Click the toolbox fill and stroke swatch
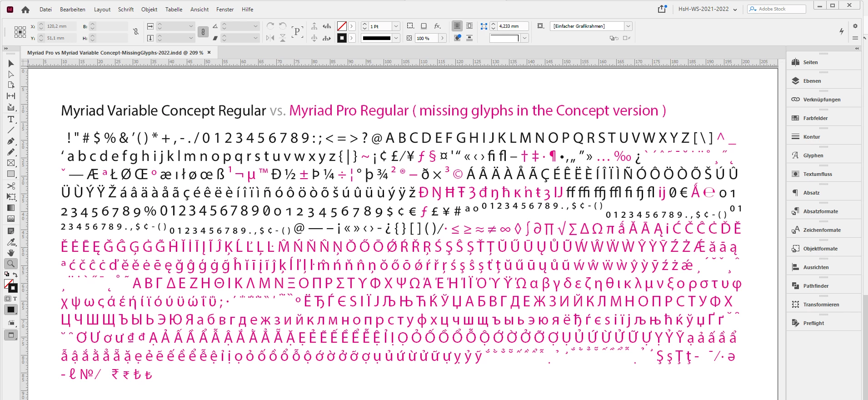 tap(11, 286)
